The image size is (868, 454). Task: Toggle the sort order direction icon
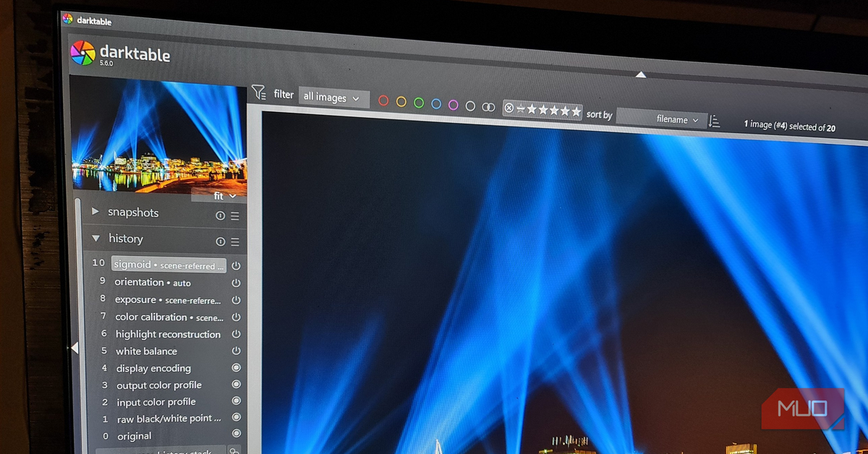714,121
